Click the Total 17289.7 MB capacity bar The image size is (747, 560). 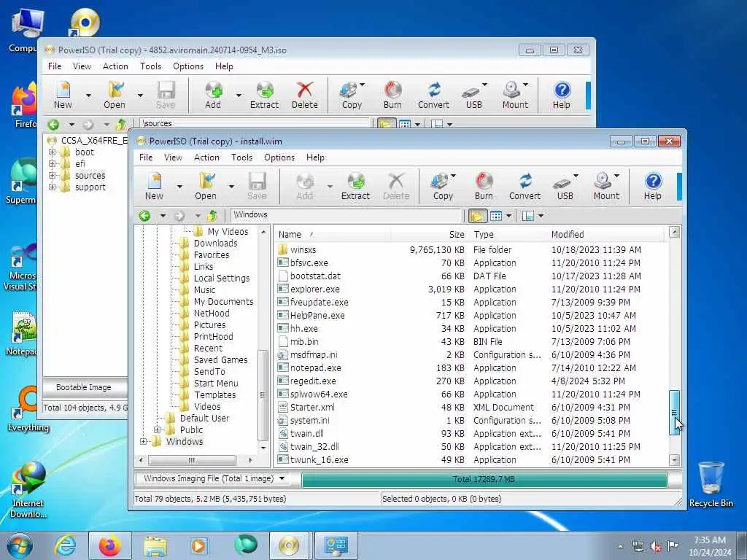(x=484, y=480)
